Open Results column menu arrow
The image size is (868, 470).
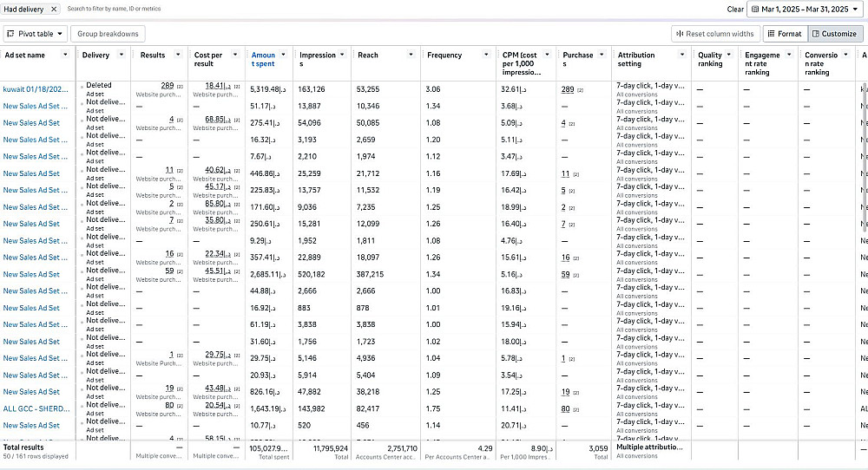(178, 54)
